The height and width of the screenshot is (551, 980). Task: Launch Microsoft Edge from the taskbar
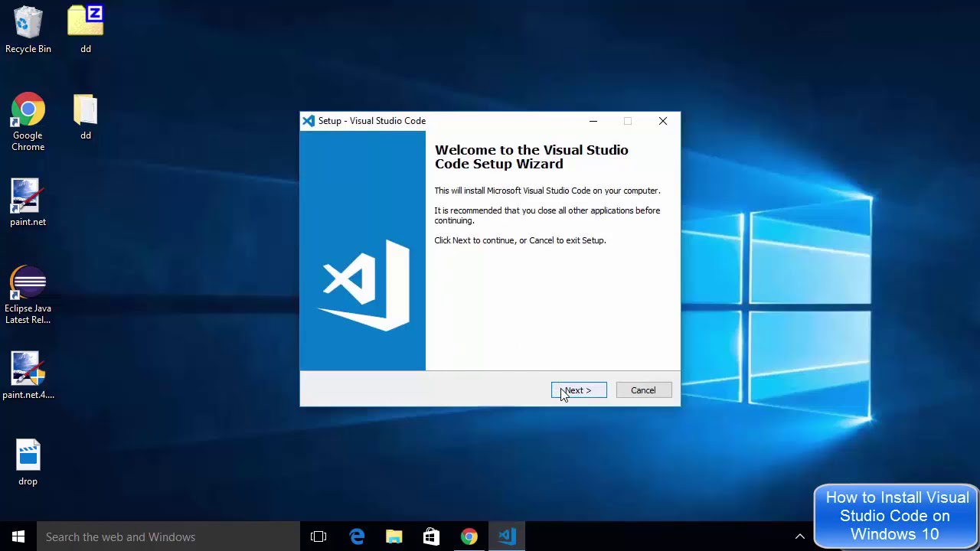[357, 536]
